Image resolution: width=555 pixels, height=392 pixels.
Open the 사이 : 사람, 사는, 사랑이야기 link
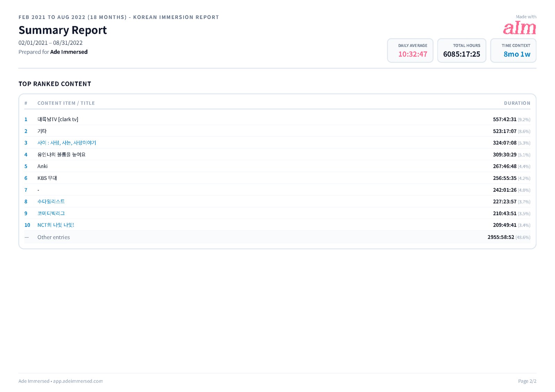pyautogui.click(x=67, y=143)
